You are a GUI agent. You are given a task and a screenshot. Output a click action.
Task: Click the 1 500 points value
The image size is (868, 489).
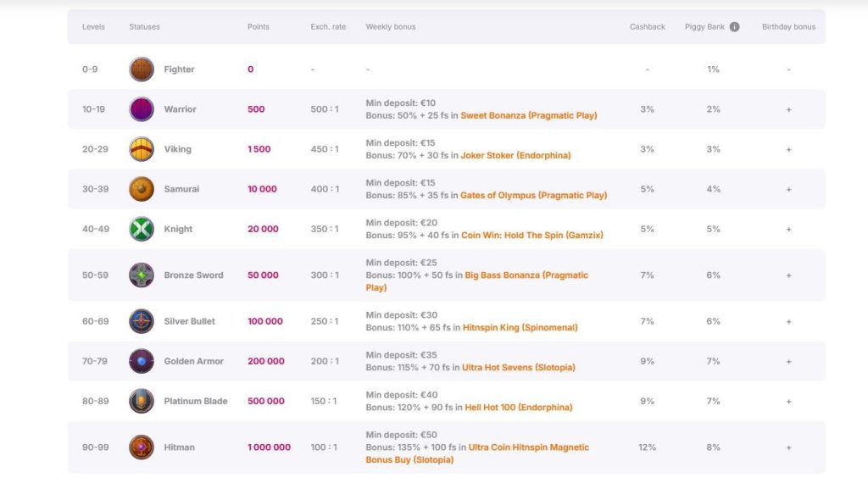click(259, 149)
